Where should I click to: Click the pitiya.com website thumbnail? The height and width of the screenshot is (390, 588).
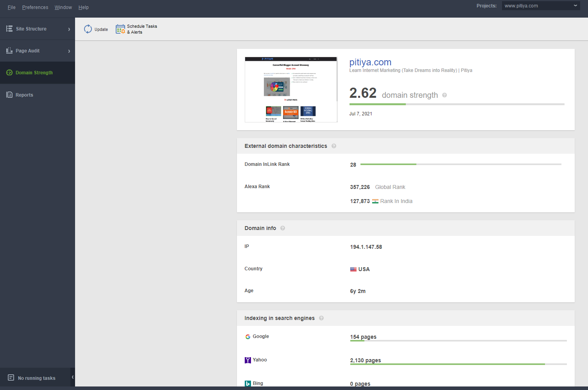[291, 90]
